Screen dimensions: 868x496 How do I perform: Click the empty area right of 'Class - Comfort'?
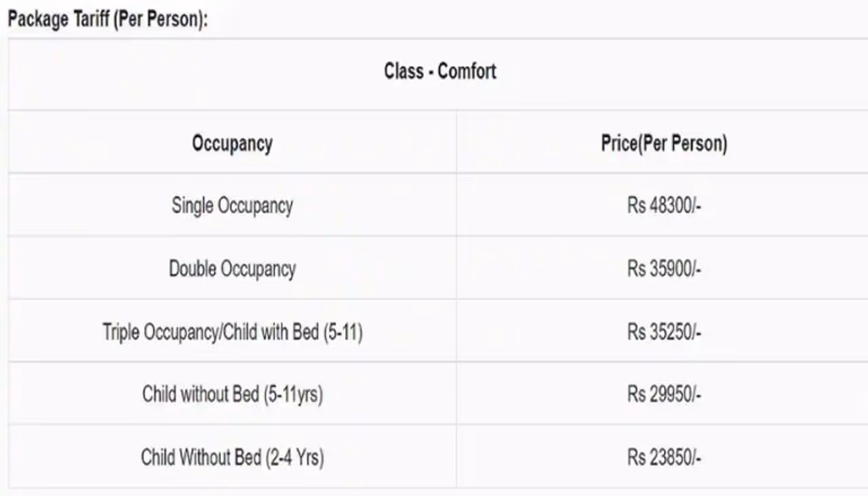point(678,71)
